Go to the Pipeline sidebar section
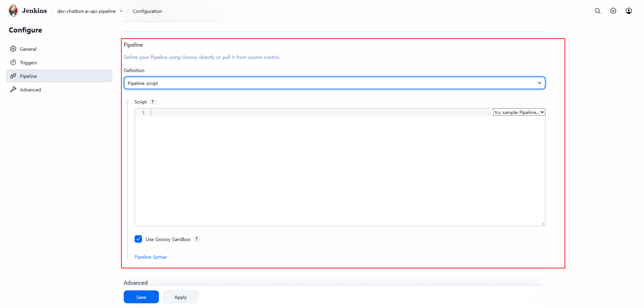 pos(59,76)
